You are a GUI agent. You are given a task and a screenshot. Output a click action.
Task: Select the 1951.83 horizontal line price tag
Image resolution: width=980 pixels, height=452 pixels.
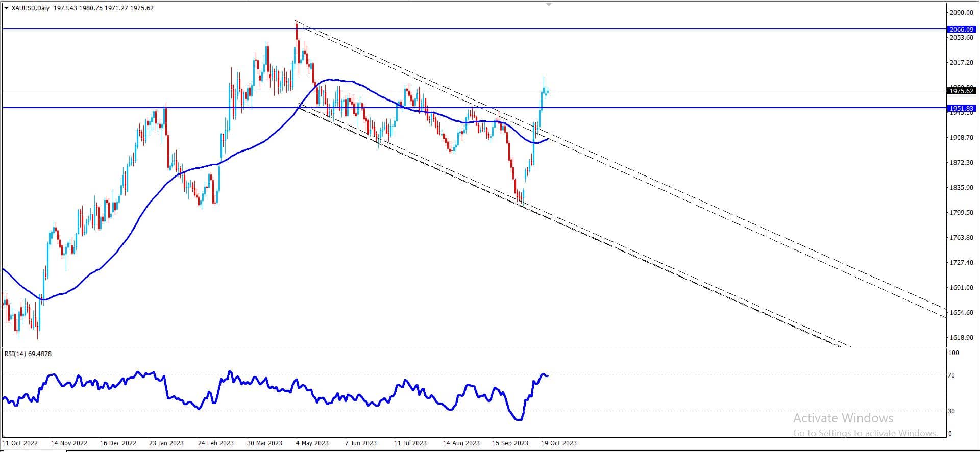coord(961,108)
